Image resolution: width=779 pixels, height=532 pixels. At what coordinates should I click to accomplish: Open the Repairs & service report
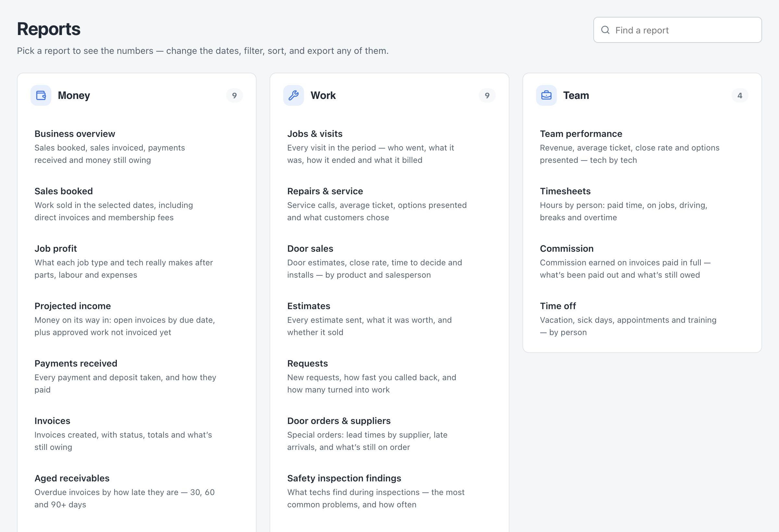(389, 204)
